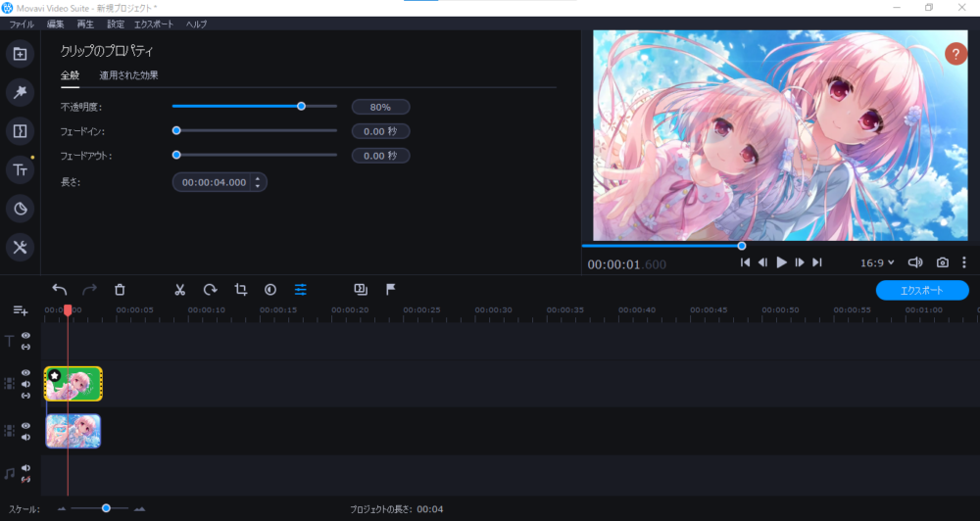Screen dimensions: 980x521
Task: Mute the overlay track audio
Action: [x=25, y=384]
